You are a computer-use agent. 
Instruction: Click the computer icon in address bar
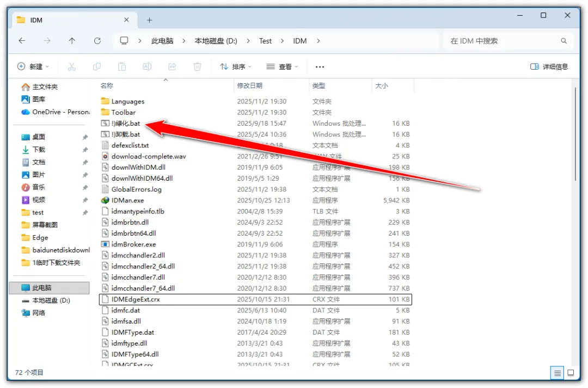pos(124,40)
